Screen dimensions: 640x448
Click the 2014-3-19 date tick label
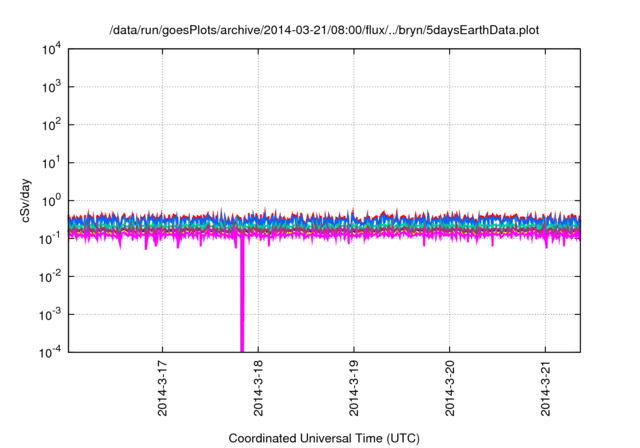click(353, 388)
